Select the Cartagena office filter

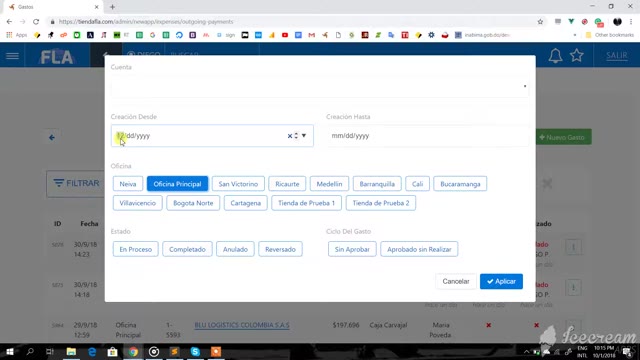pos(246,203)
